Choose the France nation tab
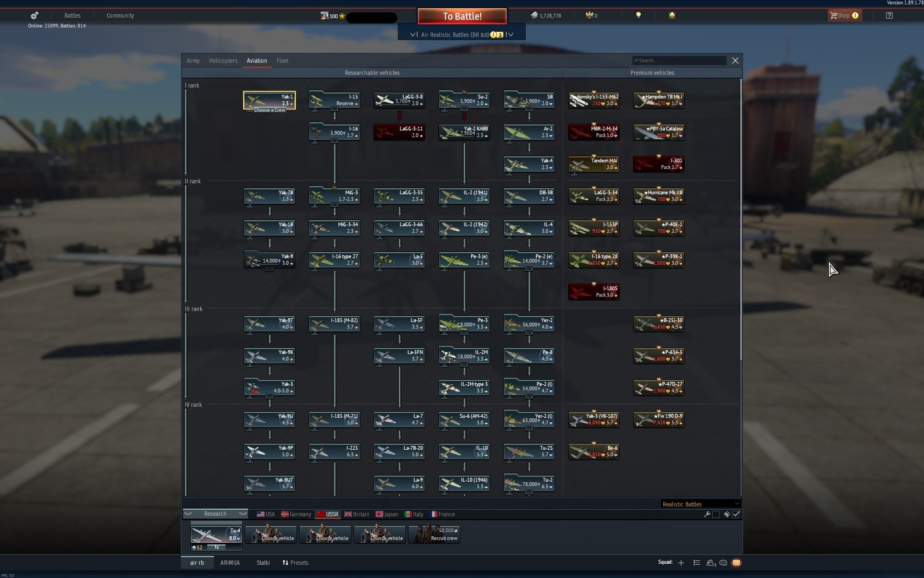The width and height of the screenshot is (924, 578). (443, 514)
